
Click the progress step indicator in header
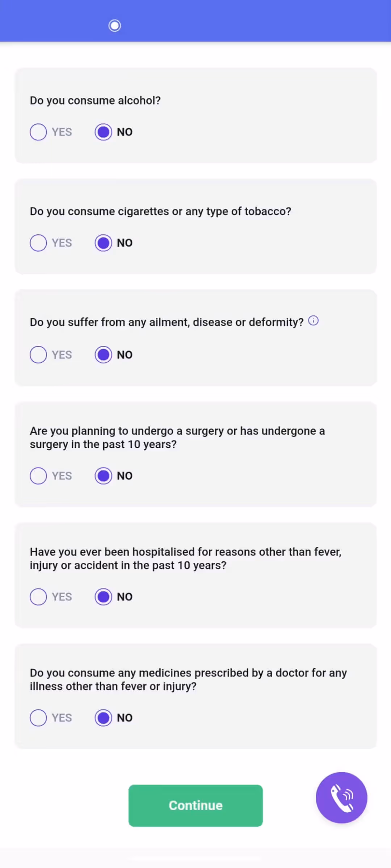coord(115,26)
